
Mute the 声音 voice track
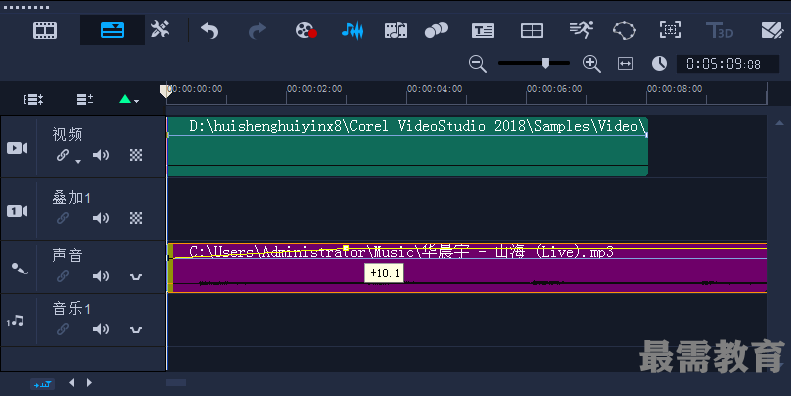point(101,276)
